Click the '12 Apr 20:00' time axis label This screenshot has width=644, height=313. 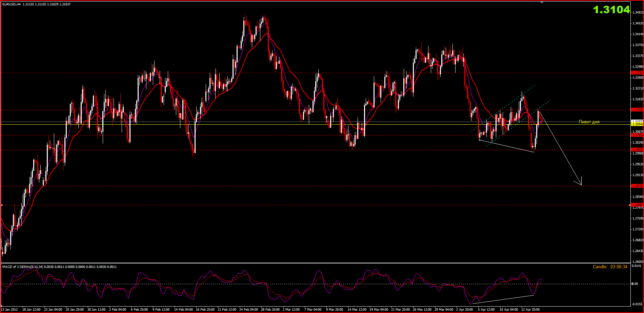click(x=530, y=309)
